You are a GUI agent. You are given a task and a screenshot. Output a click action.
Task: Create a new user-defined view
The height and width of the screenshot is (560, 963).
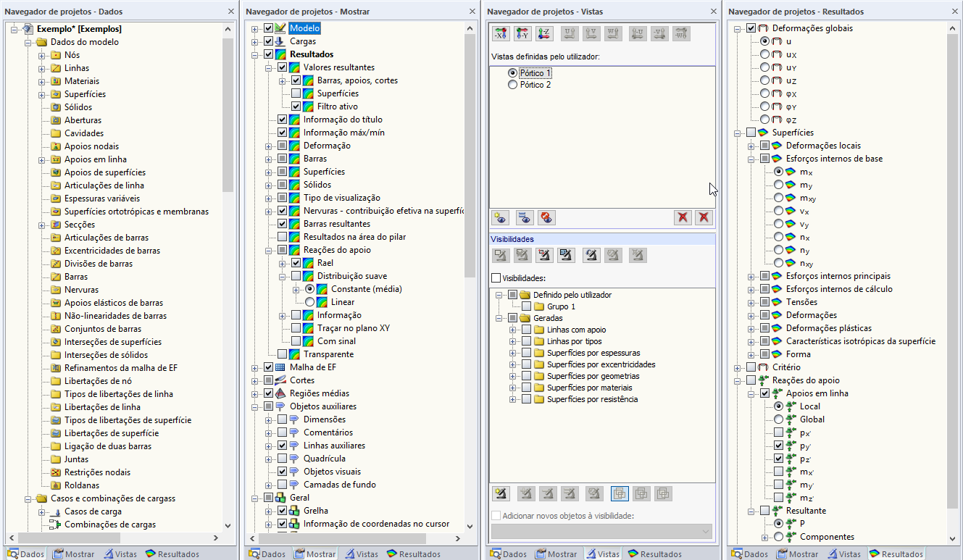pos(501,217)
